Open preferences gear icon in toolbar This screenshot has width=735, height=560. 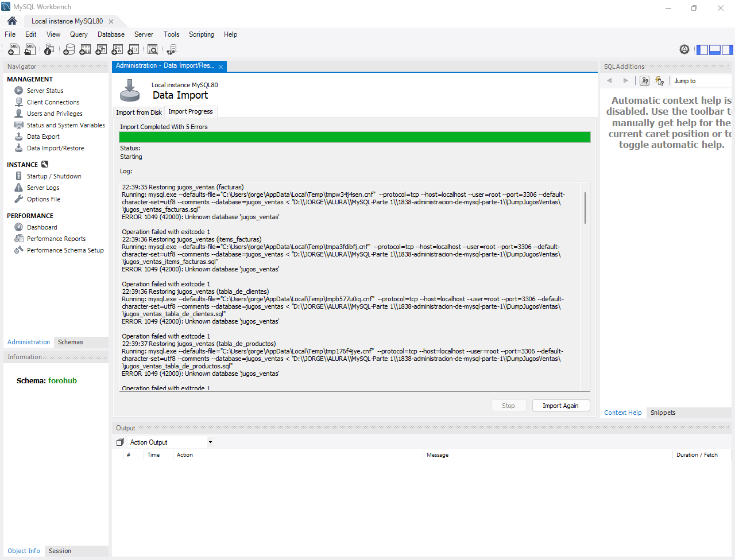pos(684,50)
